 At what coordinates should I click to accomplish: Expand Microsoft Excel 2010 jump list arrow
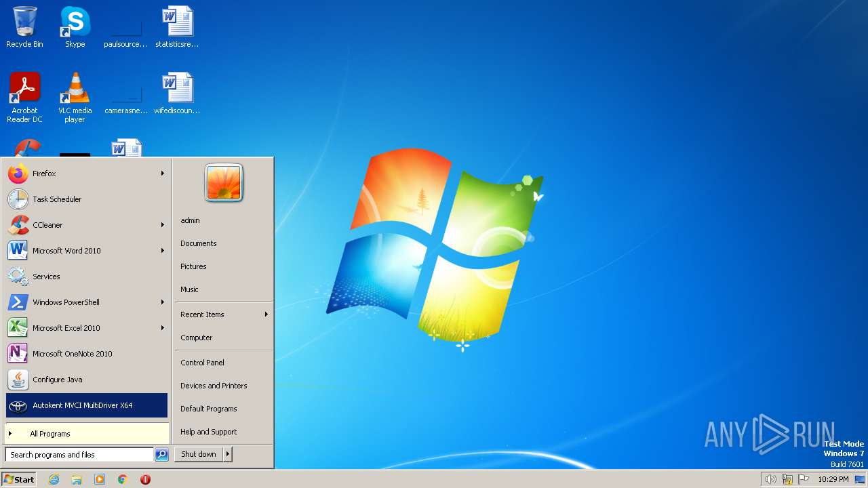(163, 328)
